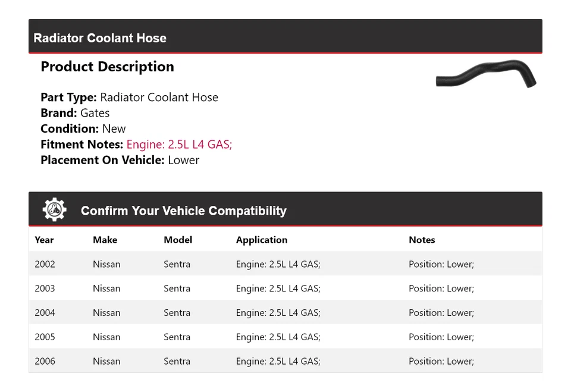Click the Model column header
This screenshot has width=571, height=392.
(178, 240)
